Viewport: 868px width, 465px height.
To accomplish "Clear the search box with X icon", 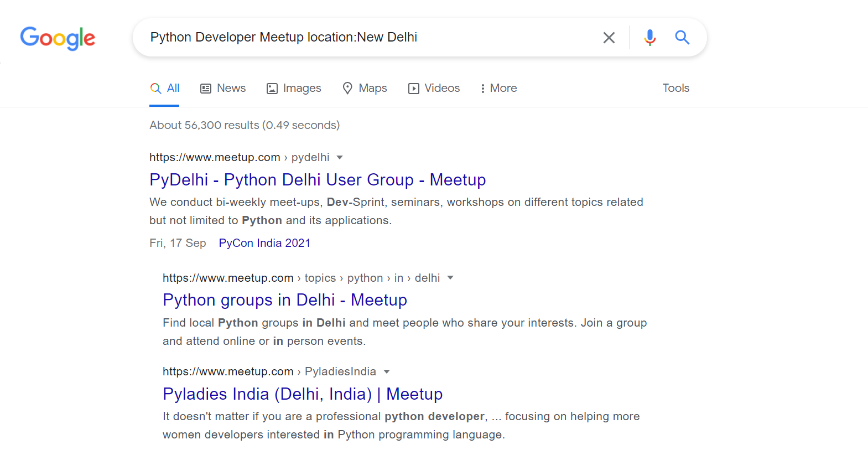I will pos(609,38).
